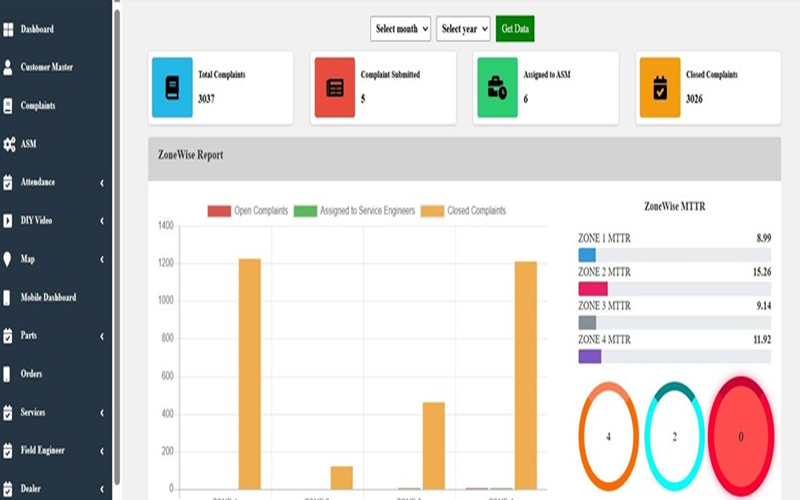Click the Parts calendar-check icon
The image size is (800, 500).
tap(8, 336)
